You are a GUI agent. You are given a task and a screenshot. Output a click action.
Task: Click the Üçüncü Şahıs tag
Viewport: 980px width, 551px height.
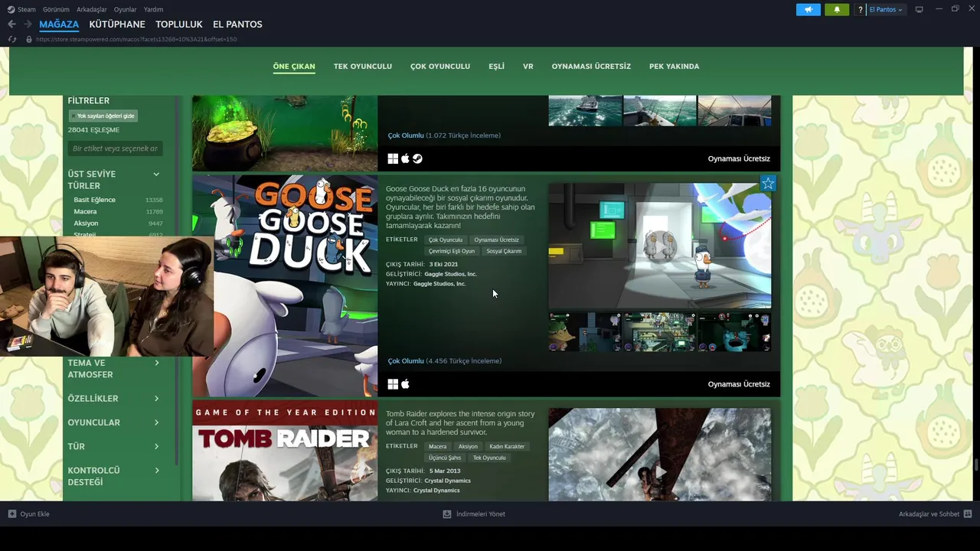[x=445, y=458]
